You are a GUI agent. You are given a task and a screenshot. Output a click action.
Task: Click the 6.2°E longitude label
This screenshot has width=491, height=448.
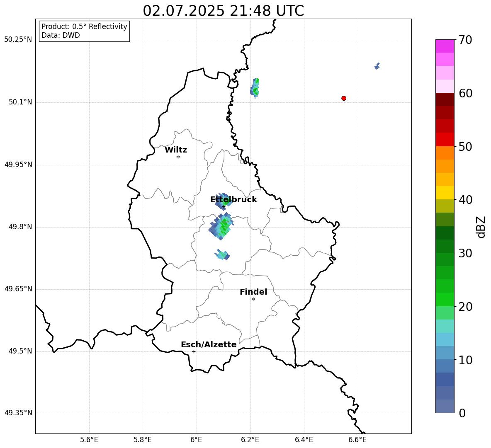(x=250, y=440)
